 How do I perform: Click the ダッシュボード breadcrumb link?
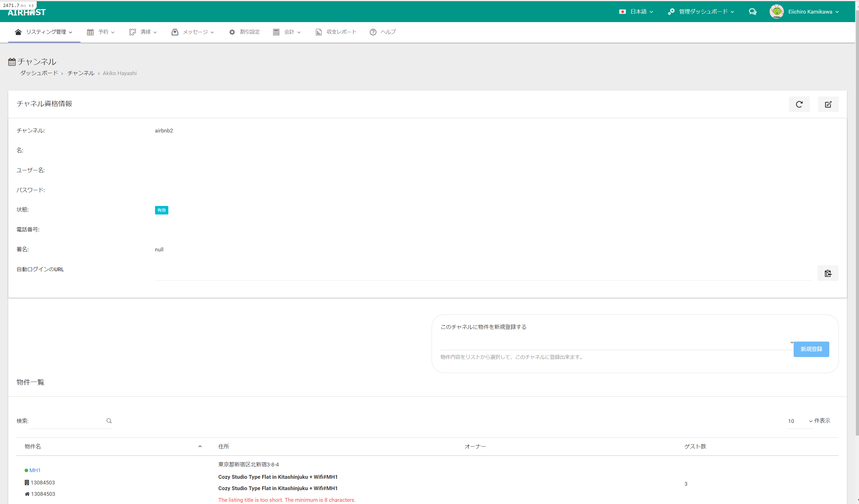[x=39, y=73]
